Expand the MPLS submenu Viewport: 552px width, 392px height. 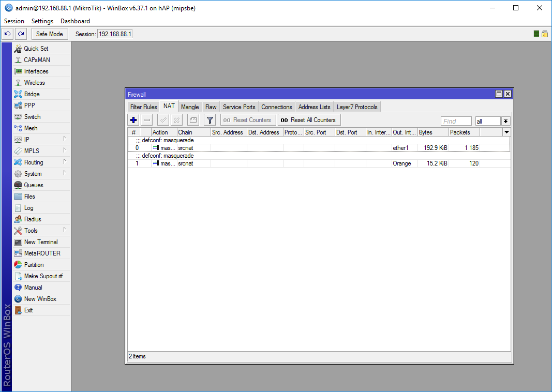(65, 150)
